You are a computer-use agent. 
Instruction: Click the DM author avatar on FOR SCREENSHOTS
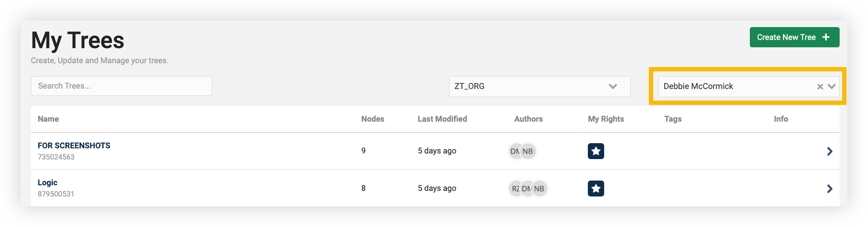tap(514, 151)
